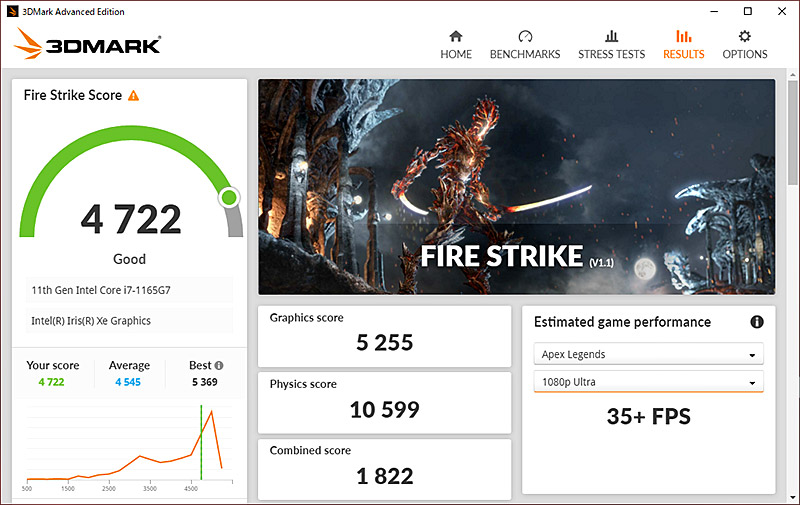Click the Graphics score 5 255 panel
The image size is (800, 505).
pyautogui.click(x=385, y=334)
